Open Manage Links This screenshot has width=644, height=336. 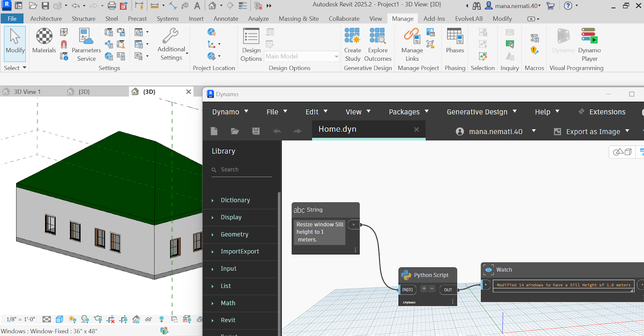tap(412, 45)
